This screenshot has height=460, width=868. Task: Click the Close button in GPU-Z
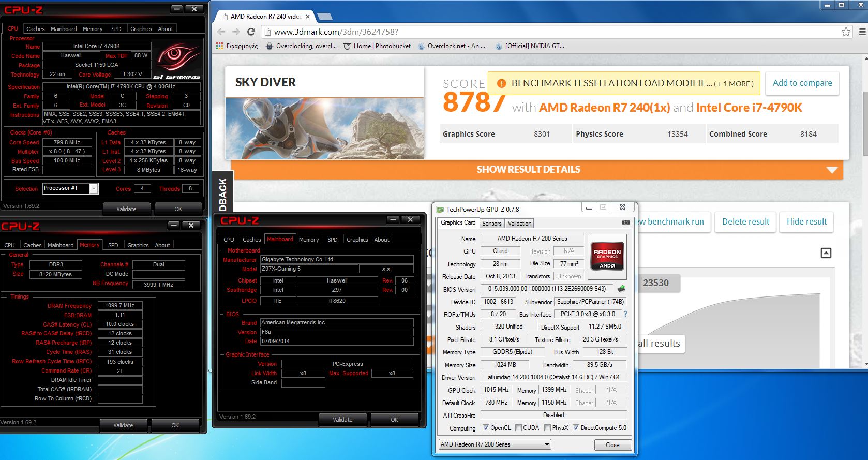612,445
